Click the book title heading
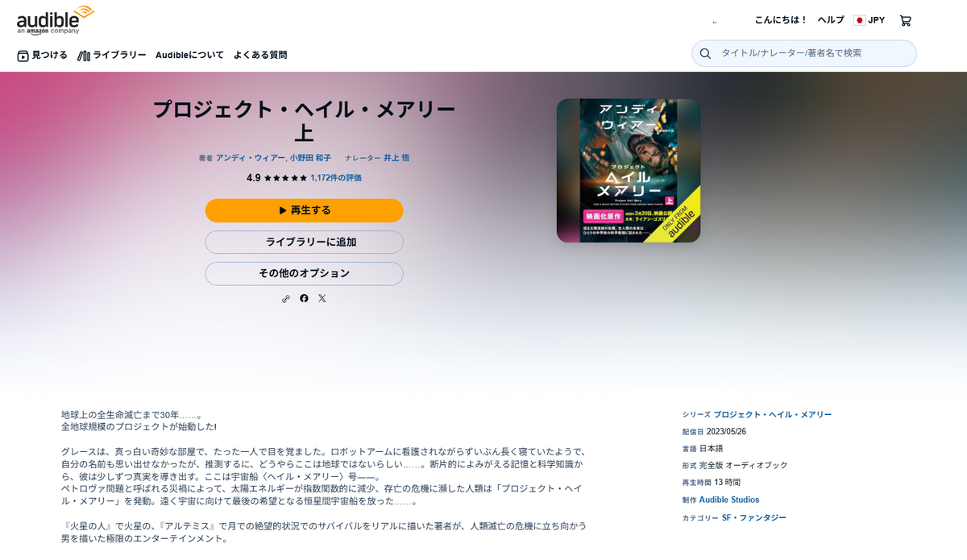 click(304, 121)
